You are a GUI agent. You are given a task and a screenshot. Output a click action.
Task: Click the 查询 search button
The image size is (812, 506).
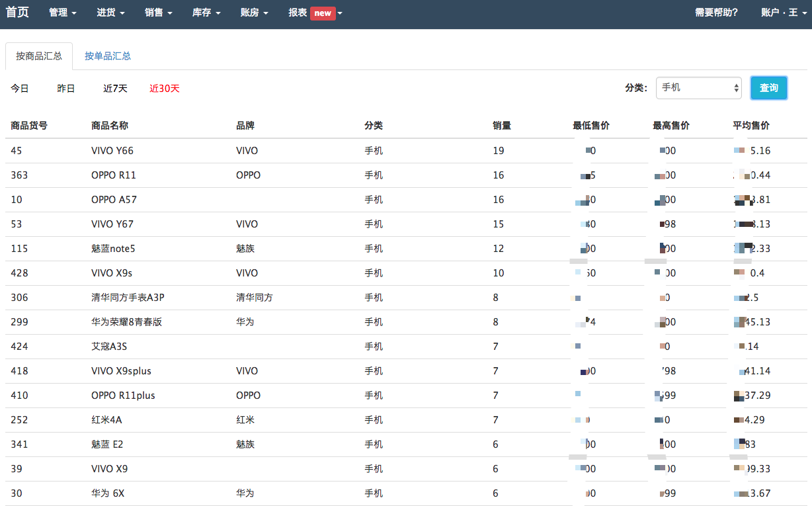(x=769, y=87)
